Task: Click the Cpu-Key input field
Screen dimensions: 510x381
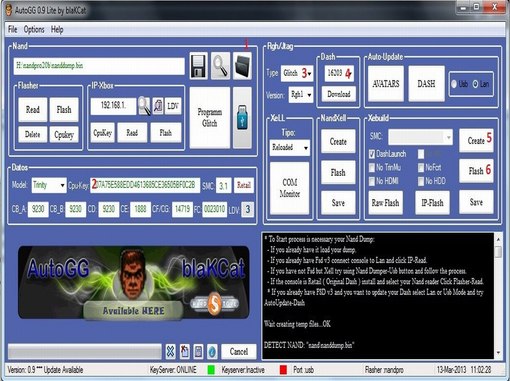Action: (145, 185)
